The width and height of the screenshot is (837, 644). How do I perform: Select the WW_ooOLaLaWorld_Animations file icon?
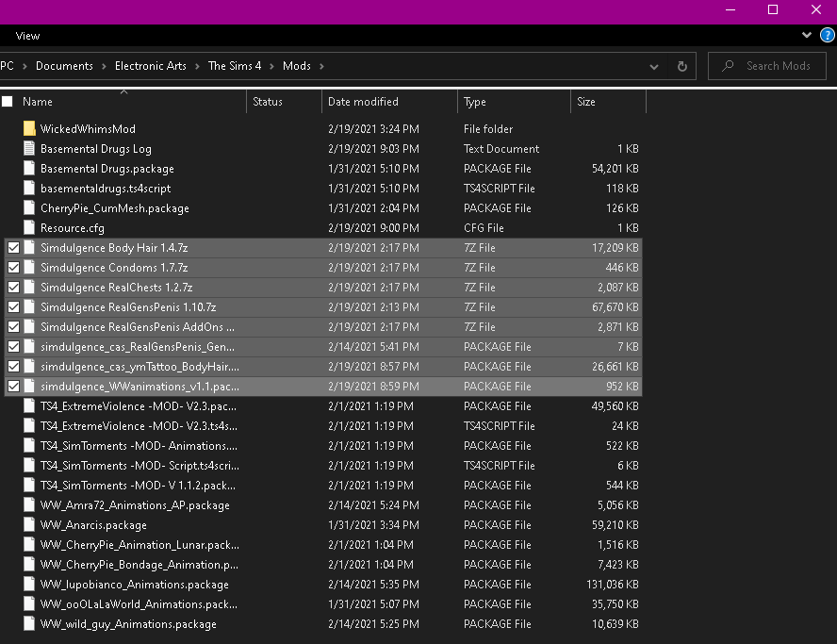(30, 604)
